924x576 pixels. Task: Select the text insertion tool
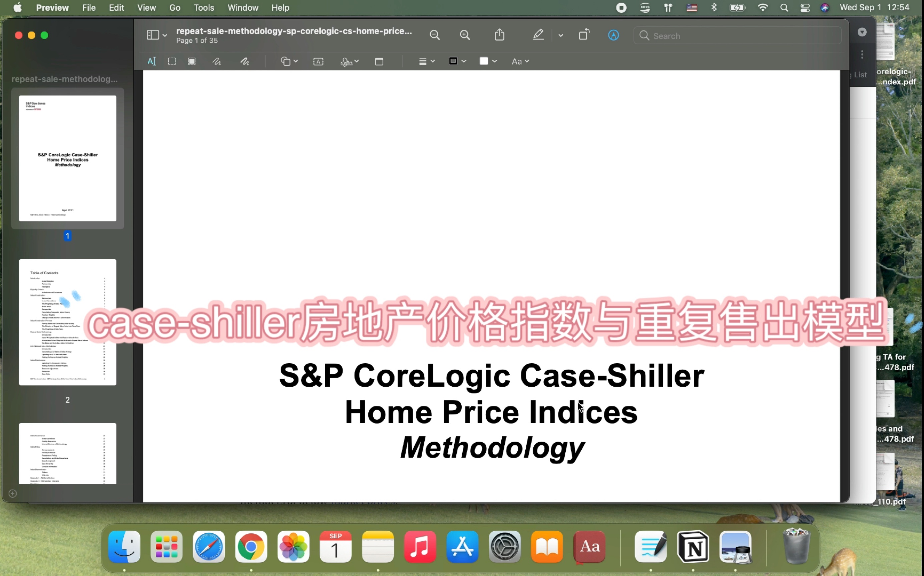(x=151, y=60)
